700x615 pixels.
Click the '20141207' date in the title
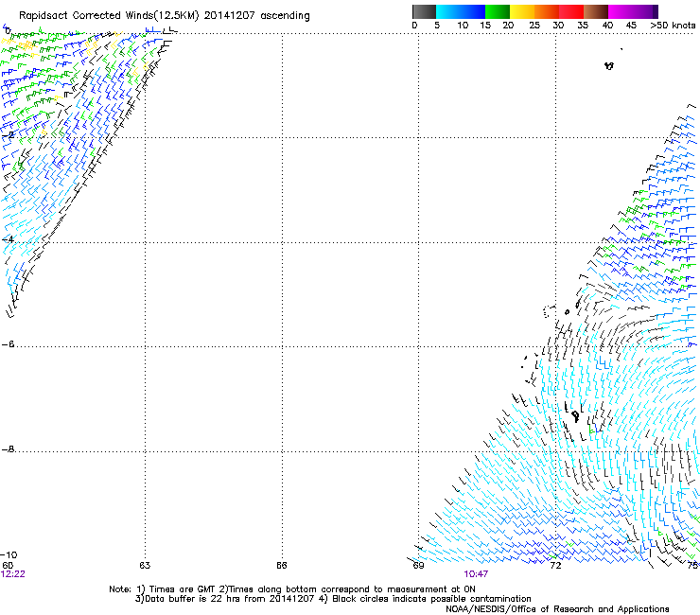pos(230,16)
